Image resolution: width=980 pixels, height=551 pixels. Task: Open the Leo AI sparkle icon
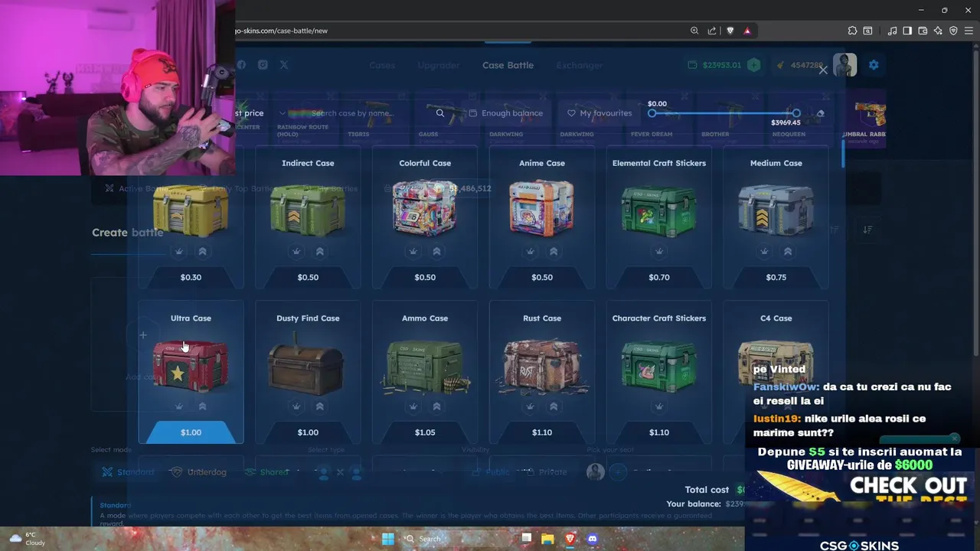coord(938,31)
